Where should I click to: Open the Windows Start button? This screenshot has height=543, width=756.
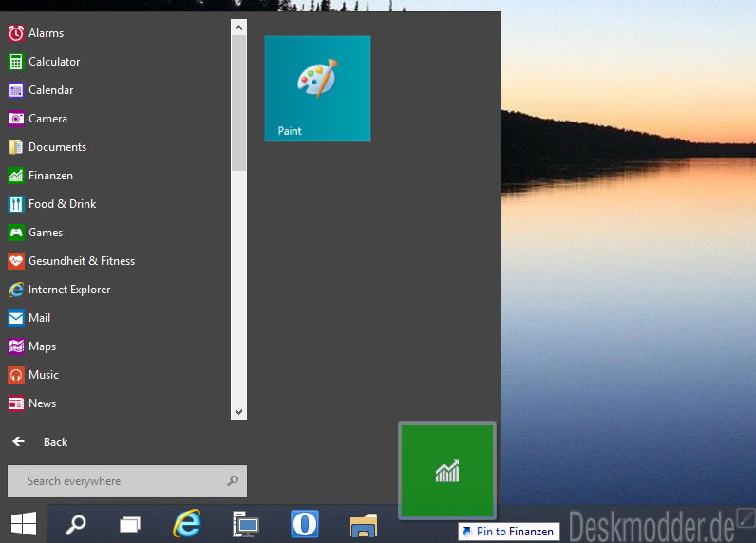click(x=24, y=524)
